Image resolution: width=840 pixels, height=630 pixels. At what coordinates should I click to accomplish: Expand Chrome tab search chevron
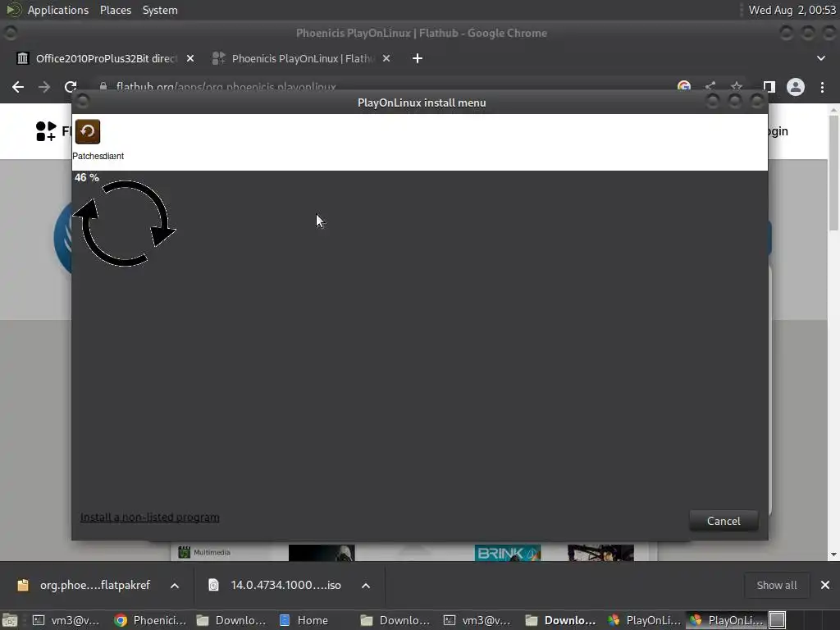click(x=820, y=58)
